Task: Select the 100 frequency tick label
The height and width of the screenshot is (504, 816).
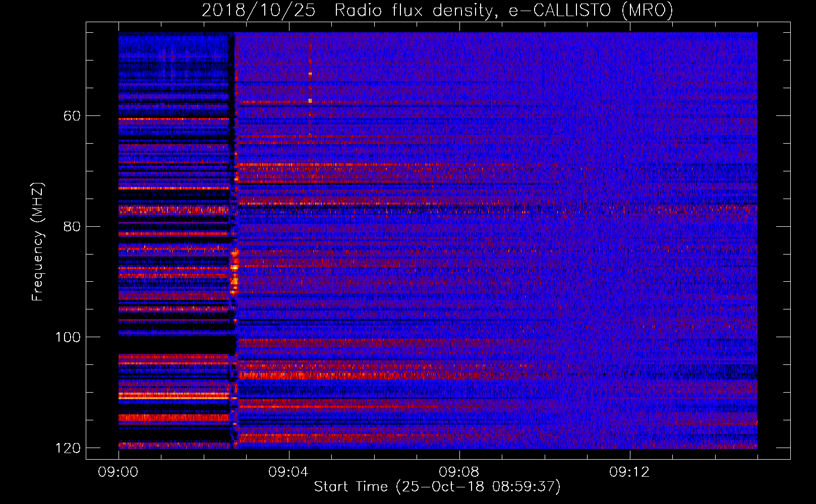Action: (x=68, y=337)
